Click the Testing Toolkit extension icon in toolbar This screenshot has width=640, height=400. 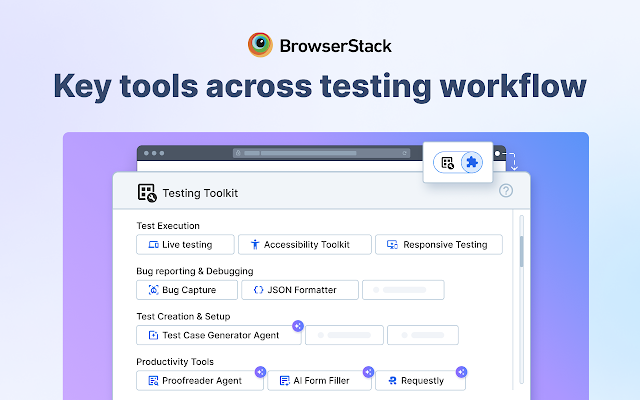pyautogui.click(x=447, y=163)
